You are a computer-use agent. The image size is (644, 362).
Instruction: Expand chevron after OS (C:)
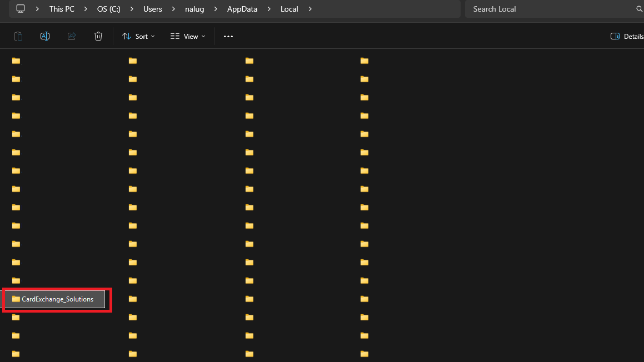point(132,9)
